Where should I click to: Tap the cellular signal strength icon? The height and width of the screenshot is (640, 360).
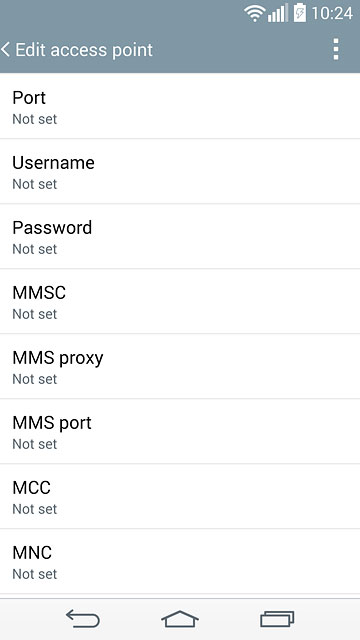point(278,13)
